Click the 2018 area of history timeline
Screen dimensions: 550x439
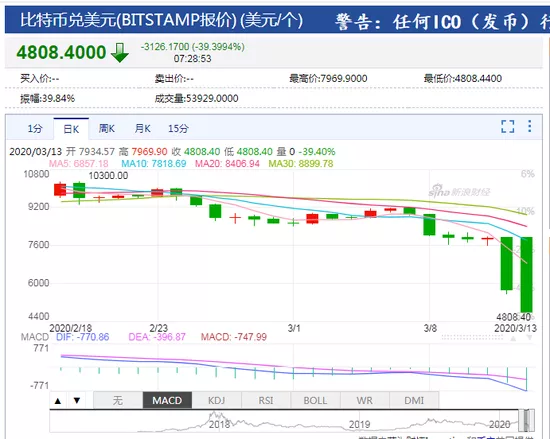pos(219,424)
